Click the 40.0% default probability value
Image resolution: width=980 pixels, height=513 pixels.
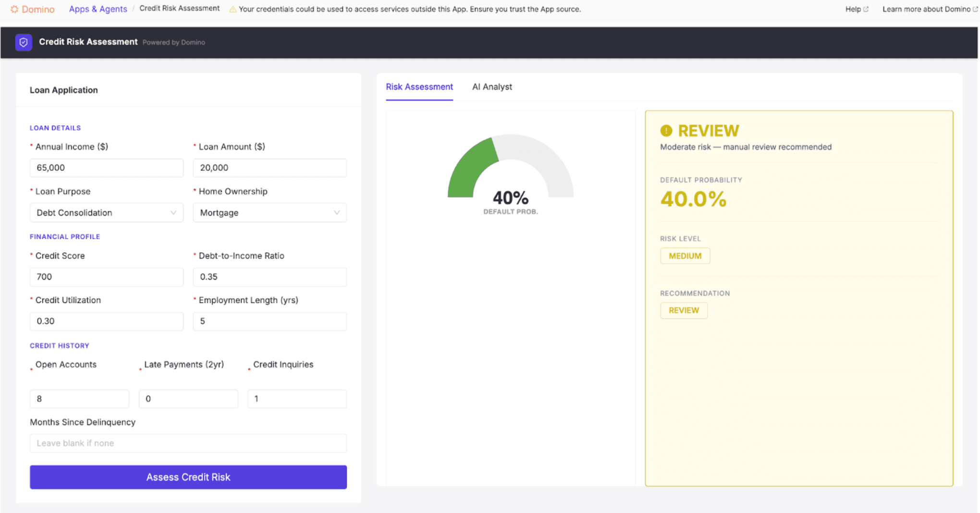coord(693,199)
